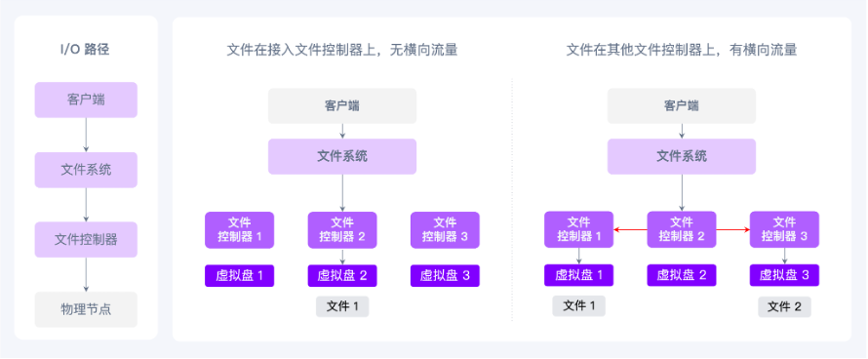Select 虚拟盘 2 in the middle diagram

[x=342, y=275]
